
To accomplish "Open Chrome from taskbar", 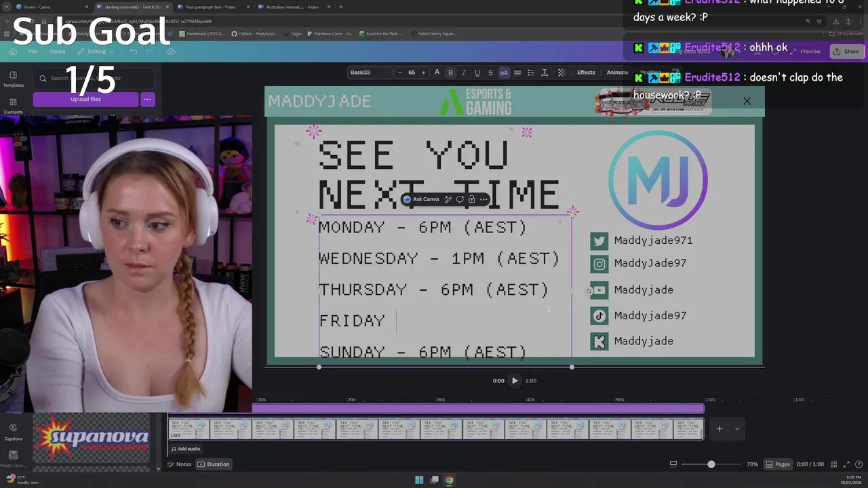I will (449, 480).
